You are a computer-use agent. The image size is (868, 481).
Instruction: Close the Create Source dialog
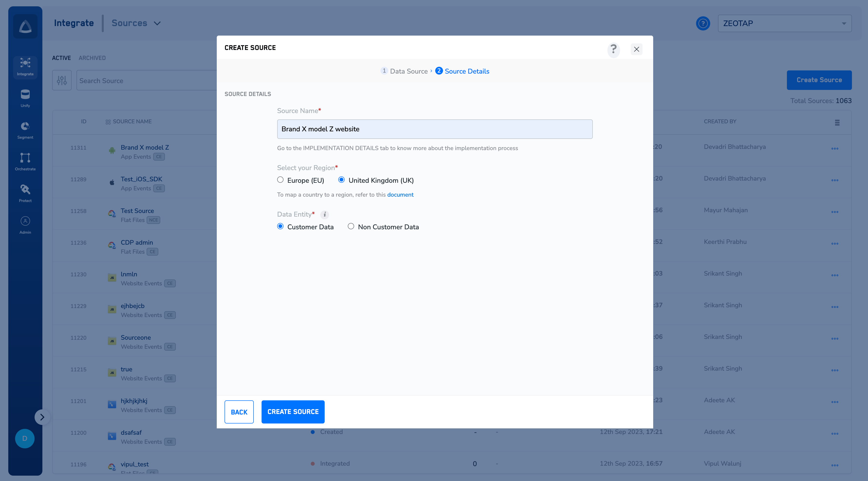[x=637, y=49]
